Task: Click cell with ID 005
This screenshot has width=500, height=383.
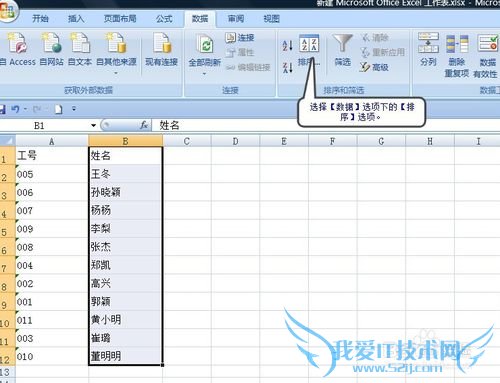Action: [x=52, y=174]
